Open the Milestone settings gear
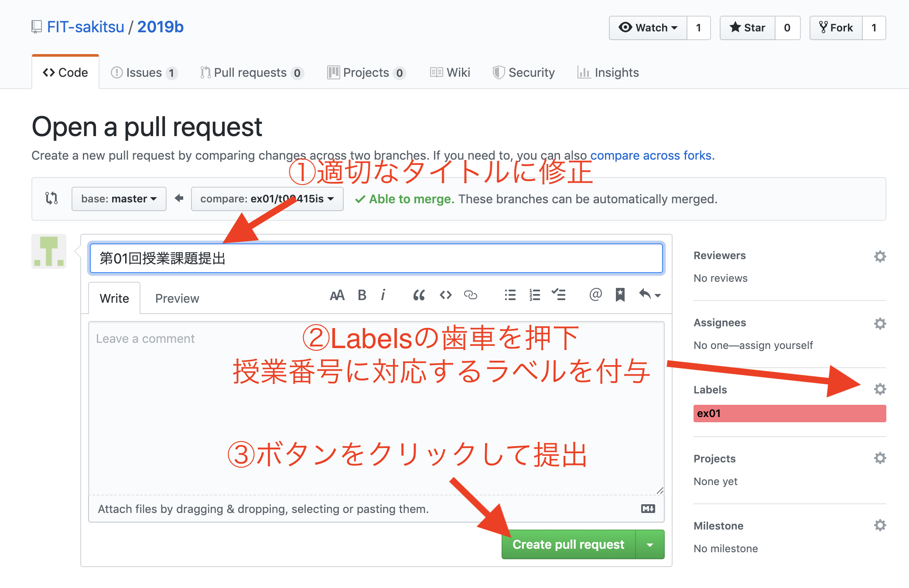The image size is (909, 588). pos(880,525)
